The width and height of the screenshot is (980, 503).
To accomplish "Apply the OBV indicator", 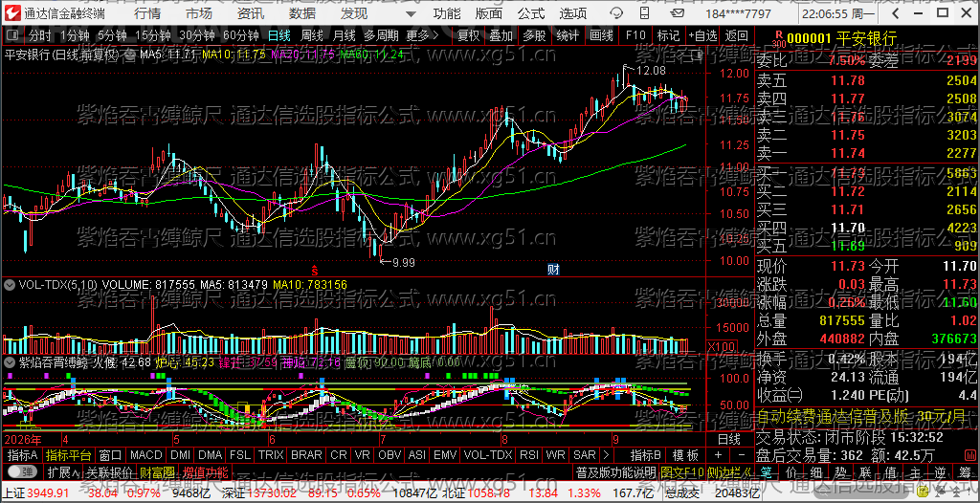I will click(x=390, y=455).
